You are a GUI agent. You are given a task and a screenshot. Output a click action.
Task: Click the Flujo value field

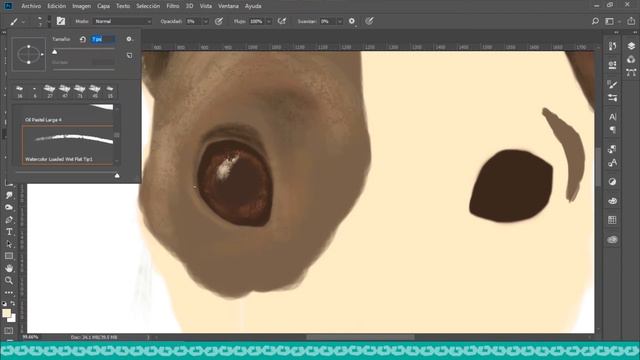[257, 21]
